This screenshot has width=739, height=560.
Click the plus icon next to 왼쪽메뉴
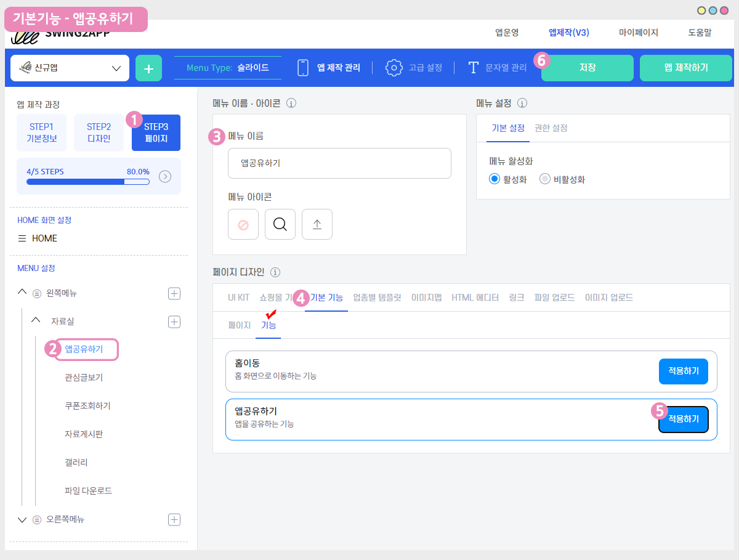tap(174, 293)
